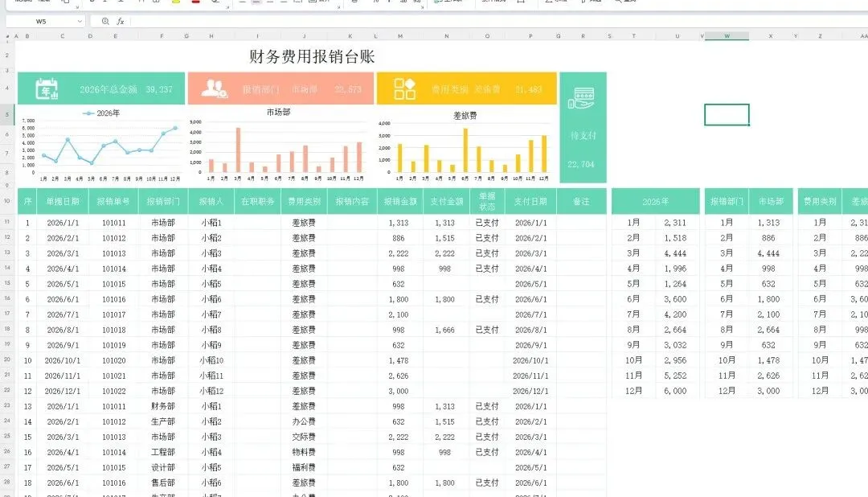Click the select-all corner of the sheet
Screen dimensions: 868x497
(x=7, y=36)
